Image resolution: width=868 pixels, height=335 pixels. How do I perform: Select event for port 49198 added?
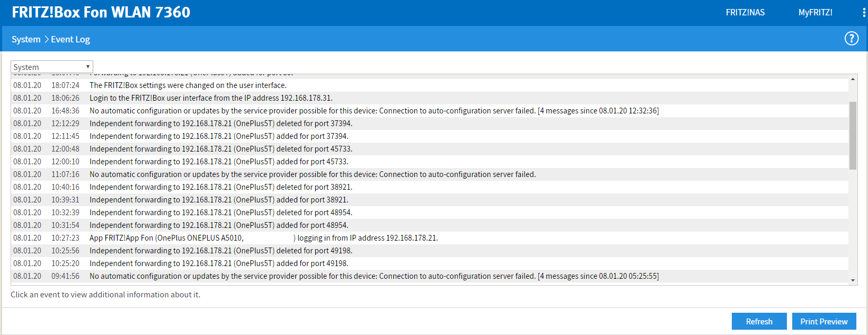(218, 263)
